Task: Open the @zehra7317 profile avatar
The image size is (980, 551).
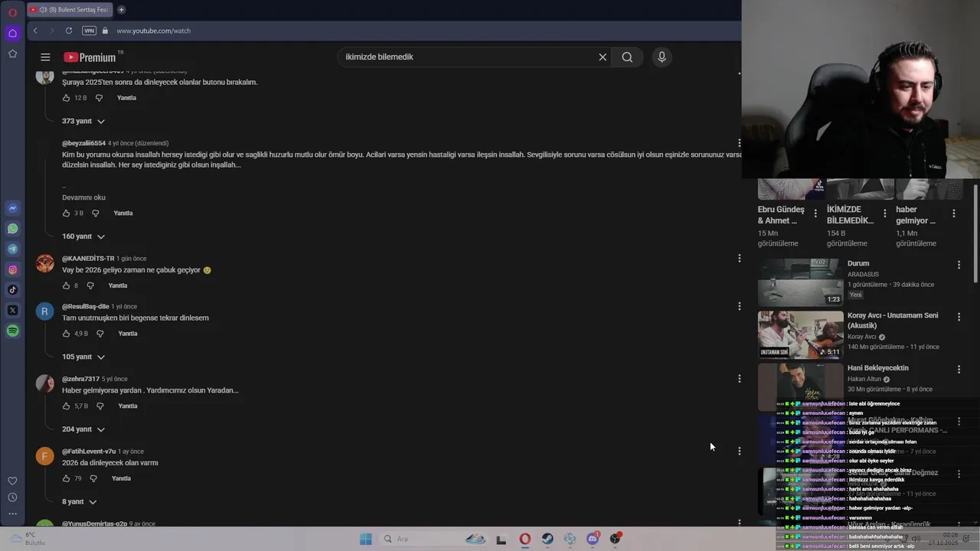Action: [45, 383]
